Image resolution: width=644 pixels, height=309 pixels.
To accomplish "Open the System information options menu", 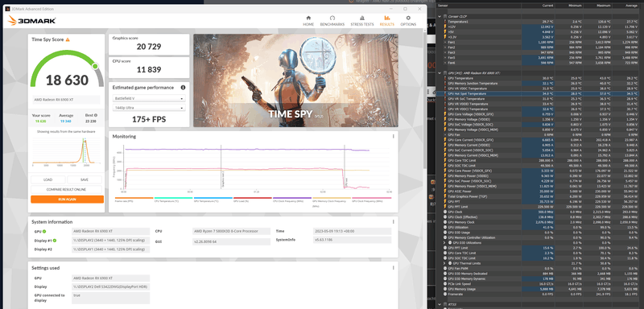I will 393,222.
